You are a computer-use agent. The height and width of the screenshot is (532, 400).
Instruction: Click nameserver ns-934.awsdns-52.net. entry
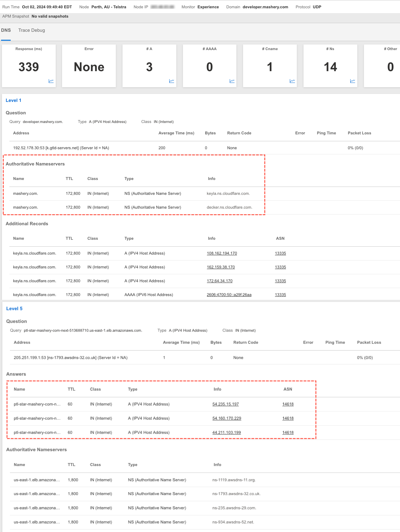pyautogui.click(x=233, y=522)
